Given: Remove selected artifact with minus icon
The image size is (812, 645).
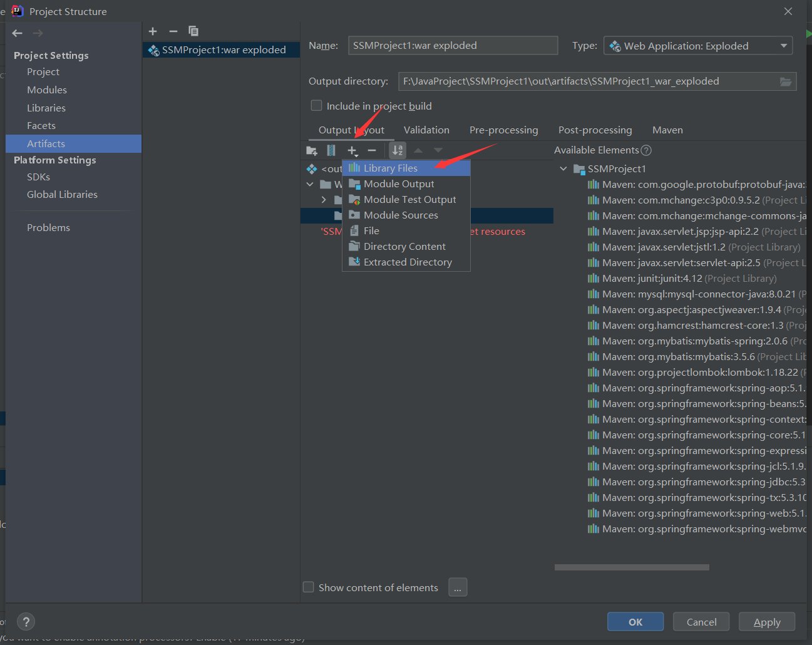Looking at the screenshot, I should (173, 31).
